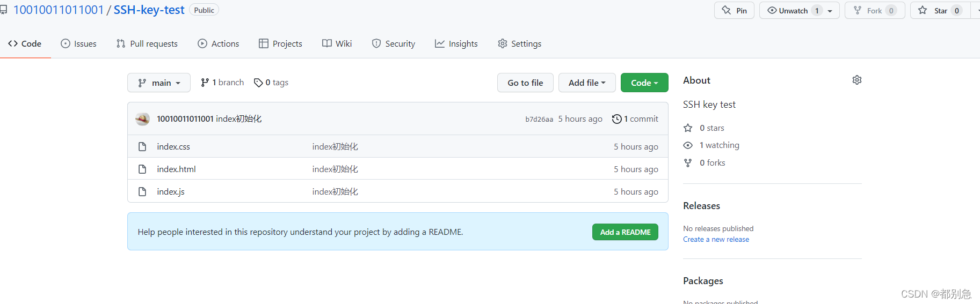Click the Public visibility badge
Viewport: 980px width, 304px height.
tap(204, 10)
